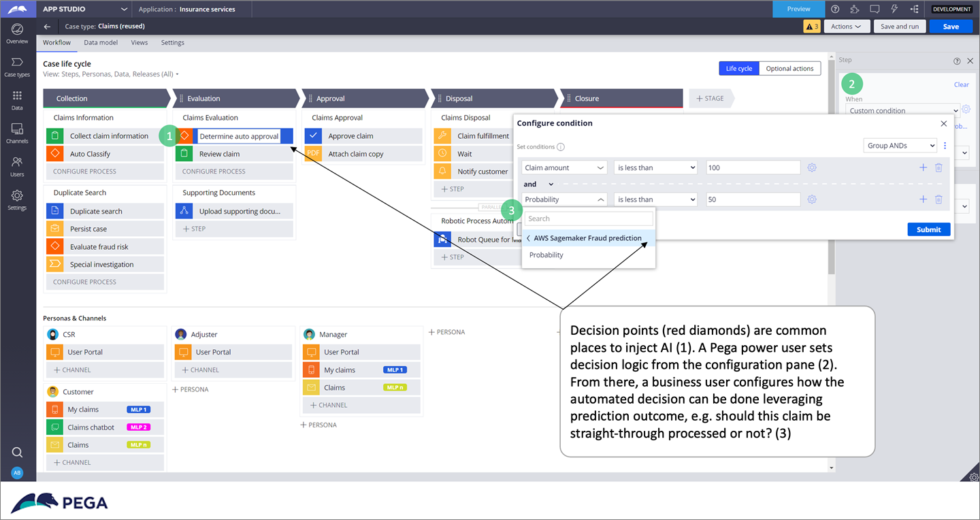Screen dimensions: 980x520
Task: Click the info icon next to Set conditions
Action: tap(561, 147)
